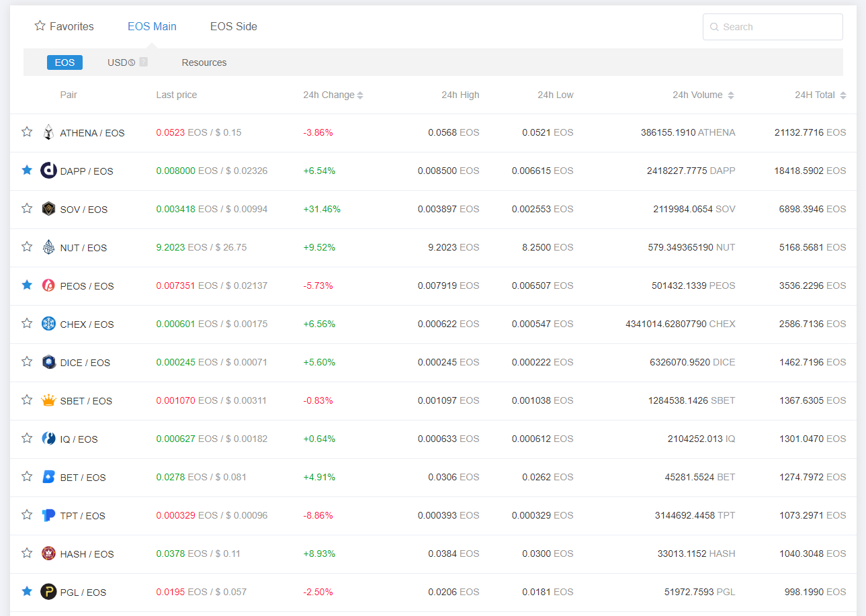Viewport: 866px width, 616px height.
Task: Click the help icon beside USD
Action: 143,62
